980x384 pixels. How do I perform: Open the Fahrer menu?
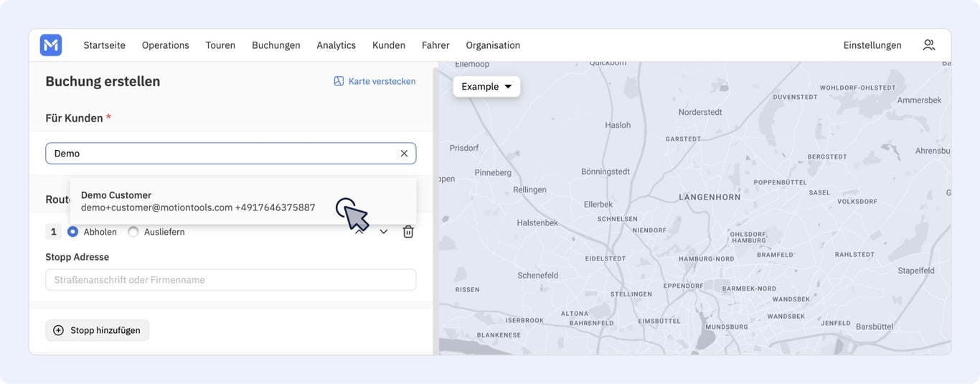[435, 45]
